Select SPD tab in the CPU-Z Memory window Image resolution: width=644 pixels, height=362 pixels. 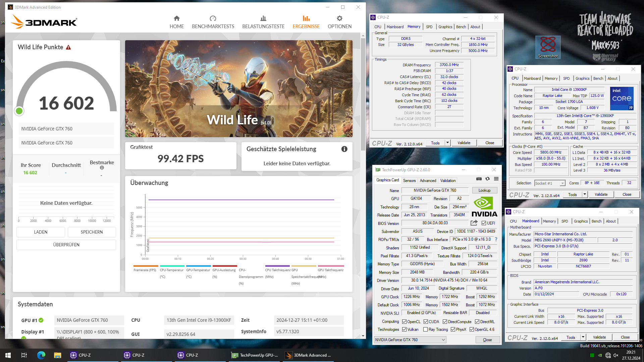point(429,27)
